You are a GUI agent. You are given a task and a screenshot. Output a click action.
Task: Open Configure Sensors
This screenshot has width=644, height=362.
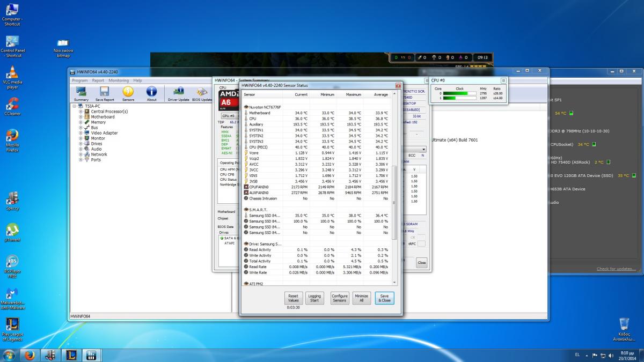339,298
